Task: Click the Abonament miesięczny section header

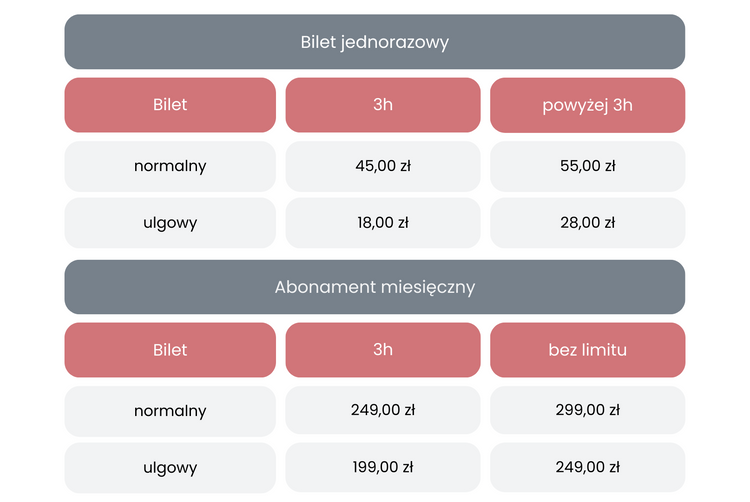Action: [374, 287]
